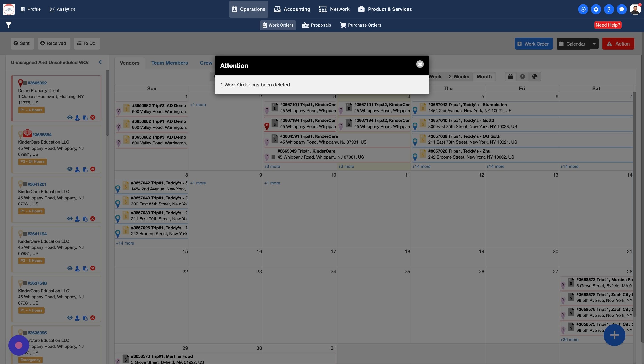Click the red delete icon on #3665092
The image size is (644, 364).
[x=93, y=117]
